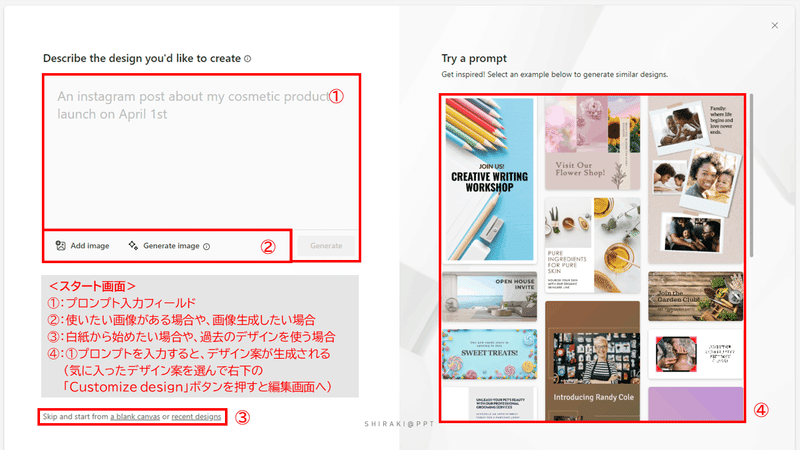The height and width of the screenshot is (450, 800).
Task: Open the blank canvas link
Action: click(x=135, y=416)
